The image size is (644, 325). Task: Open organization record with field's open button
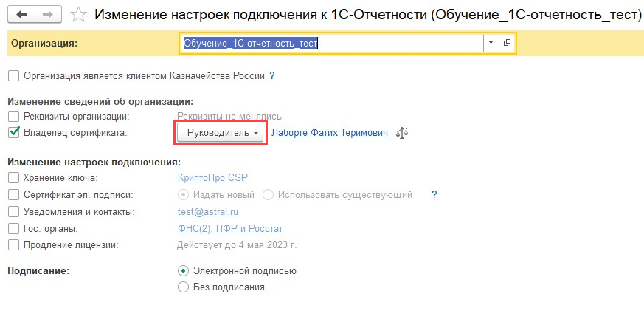click(x=507, y=44)
